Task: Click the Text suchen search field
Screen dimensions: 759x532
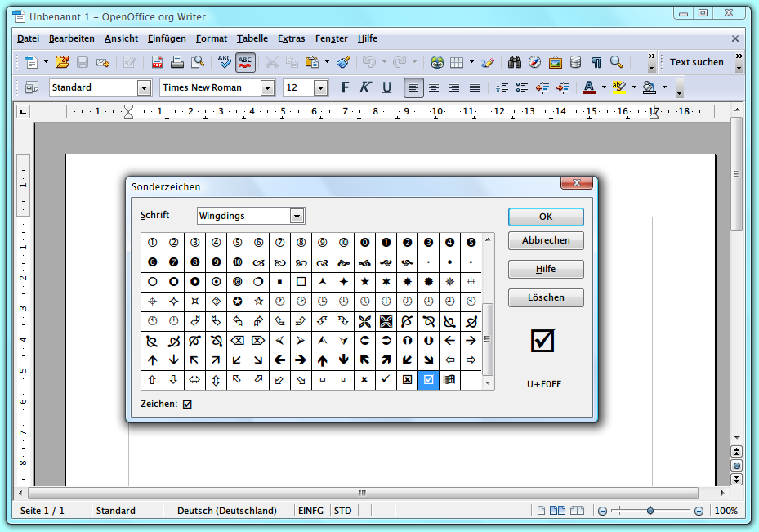Action: click(x=697, y=62)
